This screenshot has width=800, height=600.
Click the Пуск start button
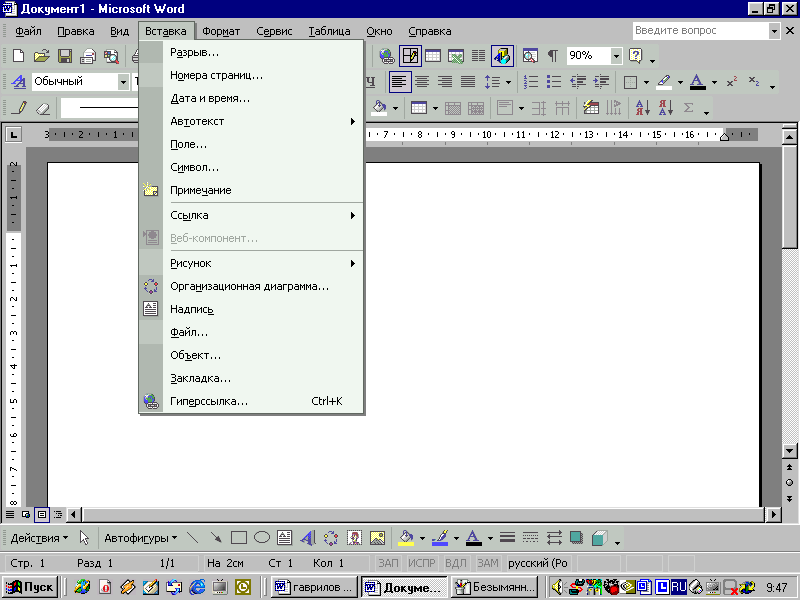coord(30,587)
